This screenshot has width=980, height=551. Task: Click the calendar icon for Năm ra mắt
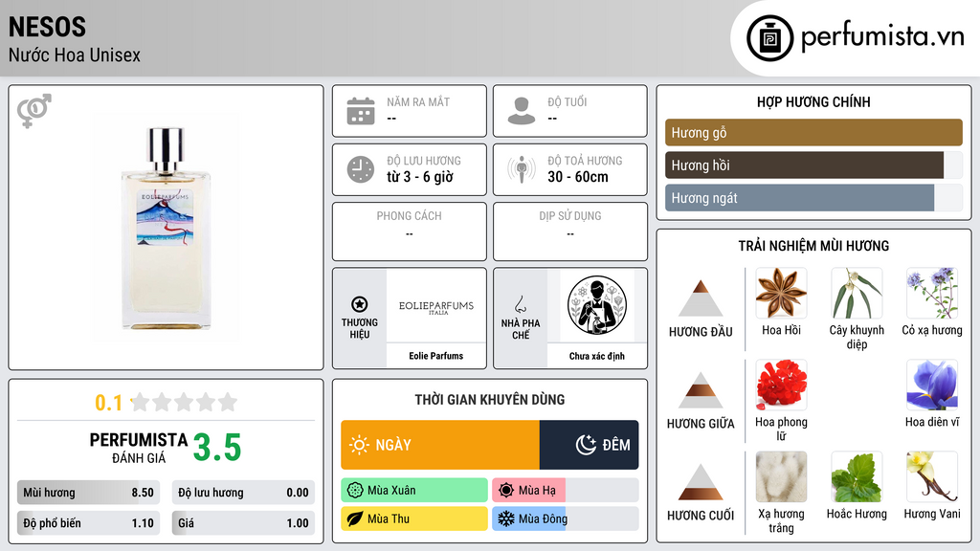pyautogui.click(x=361, y=111)
